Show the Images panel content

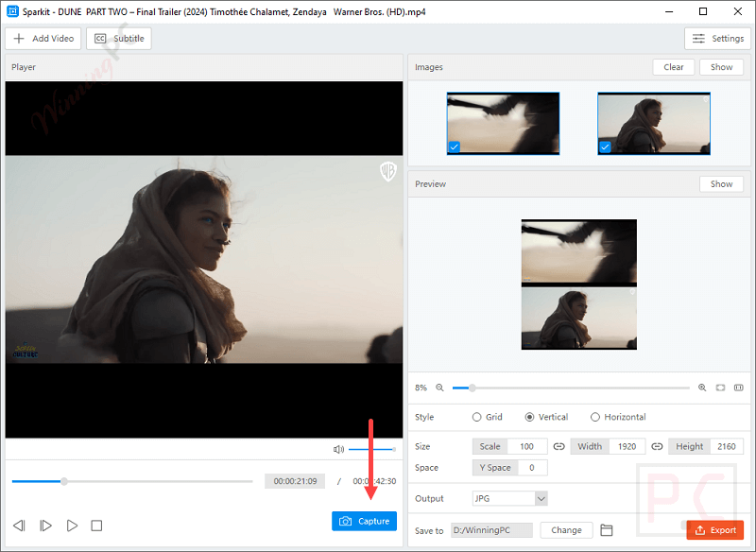pos(721,67)
